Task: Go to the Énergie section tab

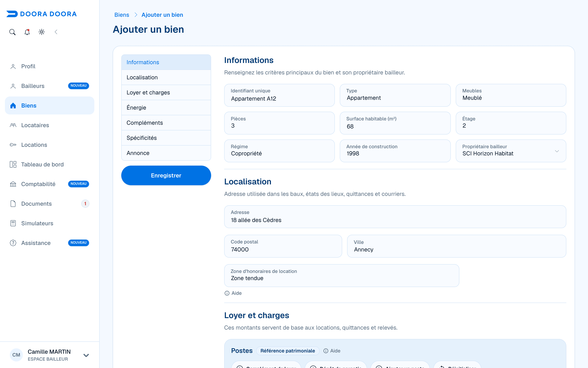Action: pyautogui.click(x=166, y=108)
